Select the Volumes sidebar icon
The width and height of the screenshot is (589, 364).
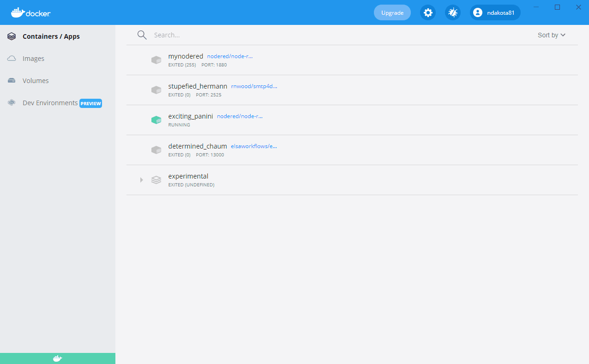click(x=12, y=80)
